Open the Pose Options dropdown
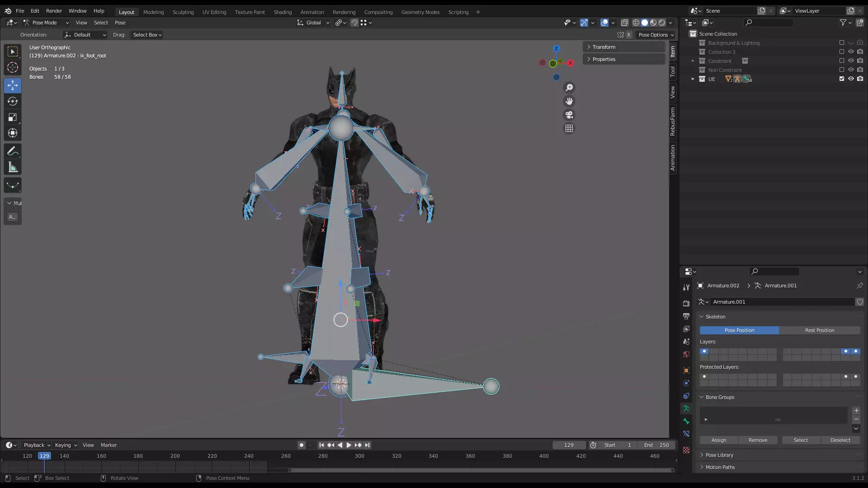The height and width of the screenshot is (488, 868). pos(656,35)
